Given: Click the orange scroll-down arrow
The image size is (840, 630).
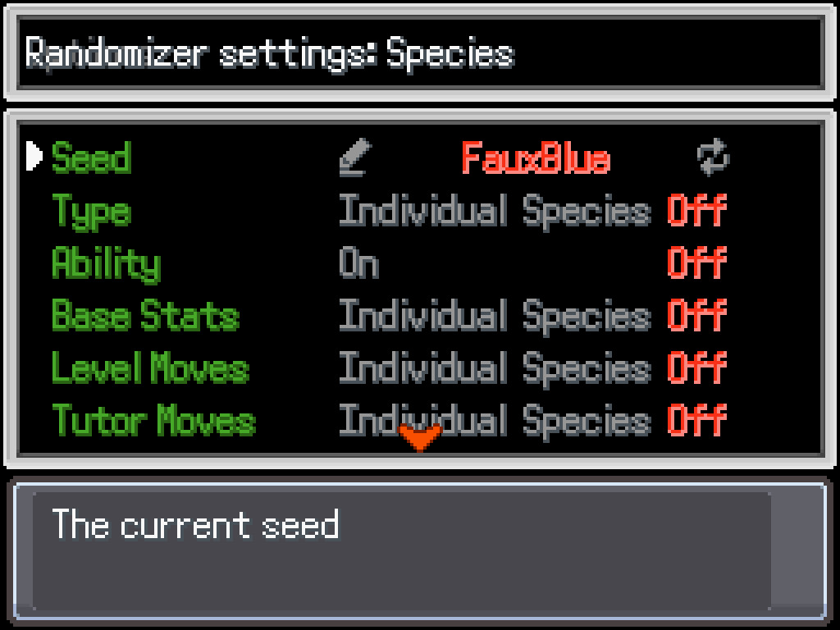Looking at the screenshot, I should pyautogui.click(x=420, y=437).
